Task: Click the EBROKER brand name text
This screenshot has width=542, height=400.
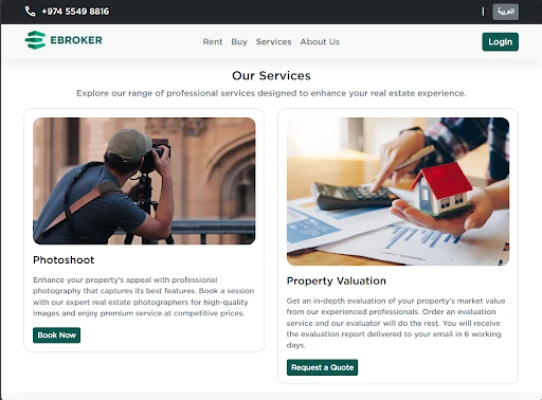Action: click(76, 40)
